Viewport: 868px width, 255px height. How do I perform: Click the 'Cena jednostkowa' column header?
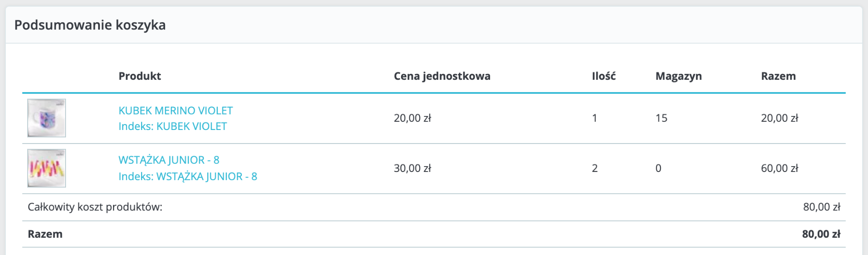pos(442,76)
